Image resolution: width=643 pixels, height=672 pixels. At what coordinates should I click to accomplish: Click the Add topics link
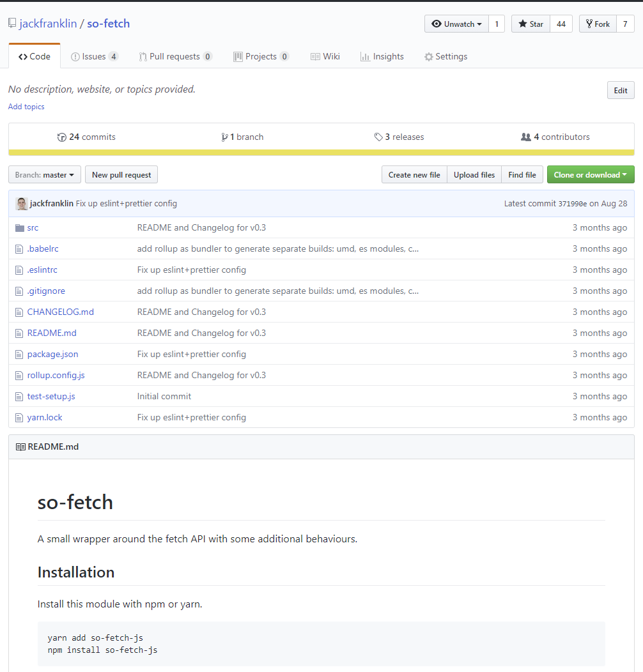click(26, 107)
